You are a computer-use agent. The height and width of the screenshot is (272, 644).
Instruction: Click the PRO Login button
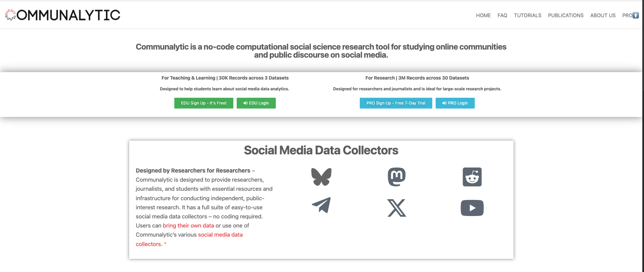[x=455, y=103]
